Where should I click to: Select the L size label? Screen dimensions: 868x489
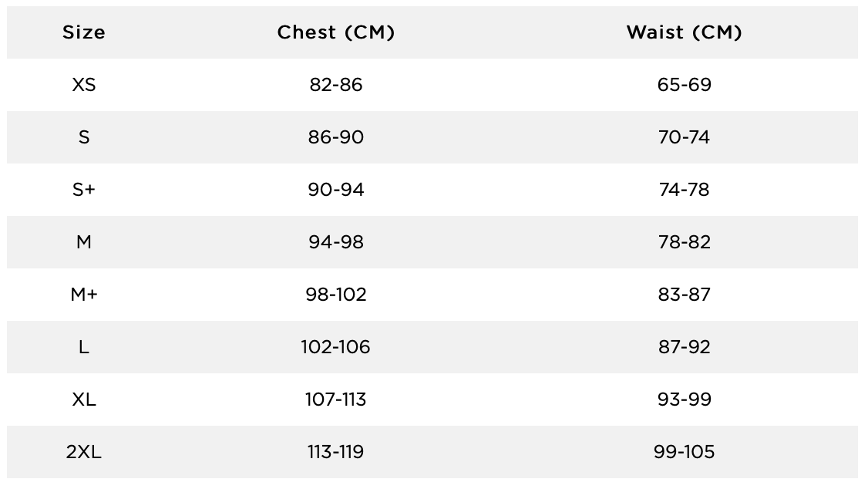point(83,347)
